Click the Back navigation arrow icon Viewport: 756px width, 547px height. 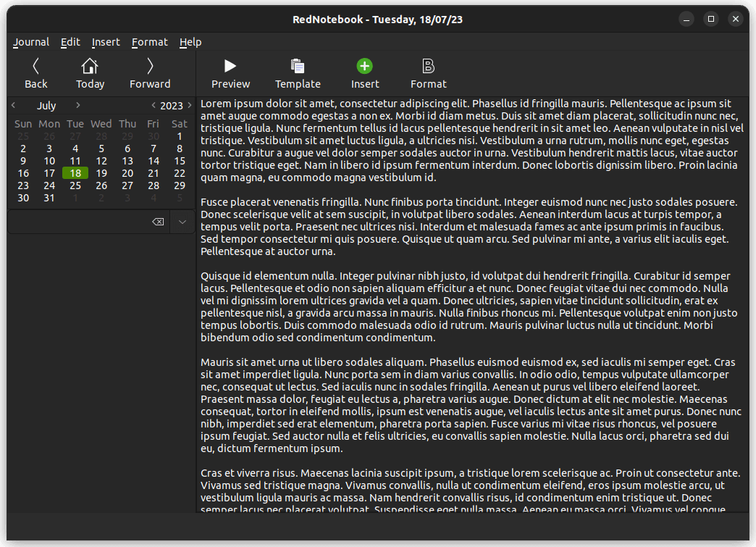click(35, 65)
